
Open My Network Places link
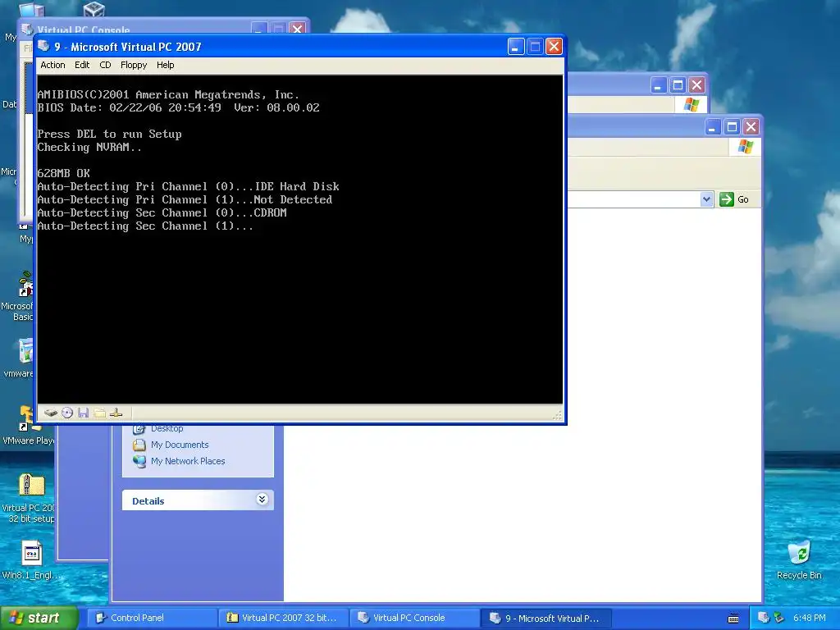point(188,461)
